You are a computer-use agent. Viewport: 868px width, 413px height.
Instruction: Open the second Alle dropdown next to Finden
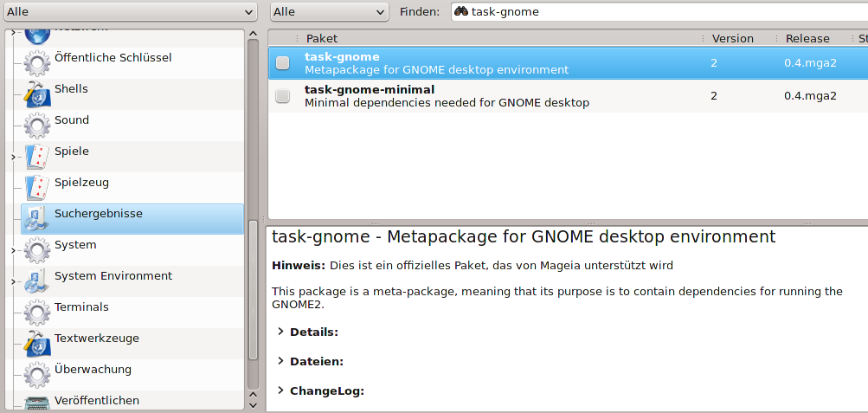330,11
